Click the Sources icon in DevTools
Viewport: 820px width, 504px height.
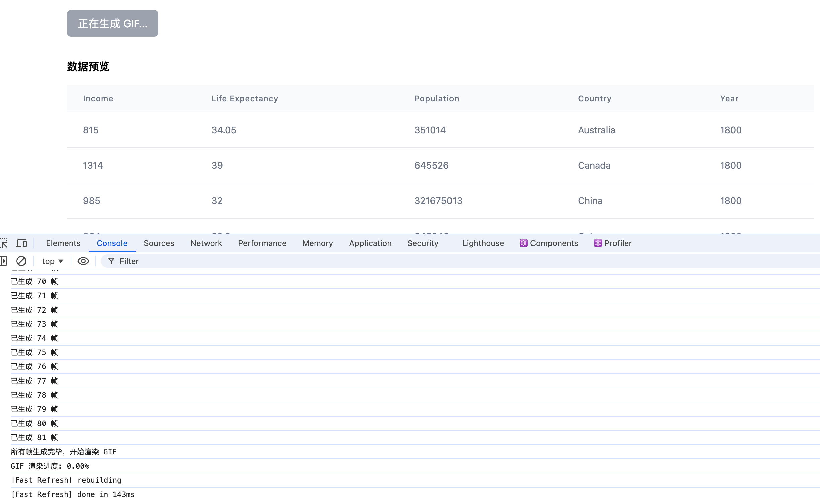(x=159, y=242)
